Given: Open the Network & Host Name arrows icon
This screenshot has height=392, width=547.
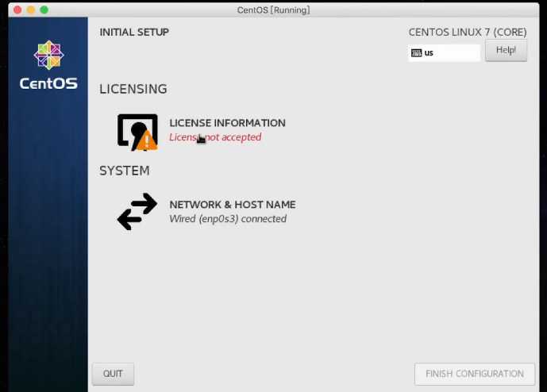Looking at the screenshot, I should pyautogui.click(x=137, y=211).
